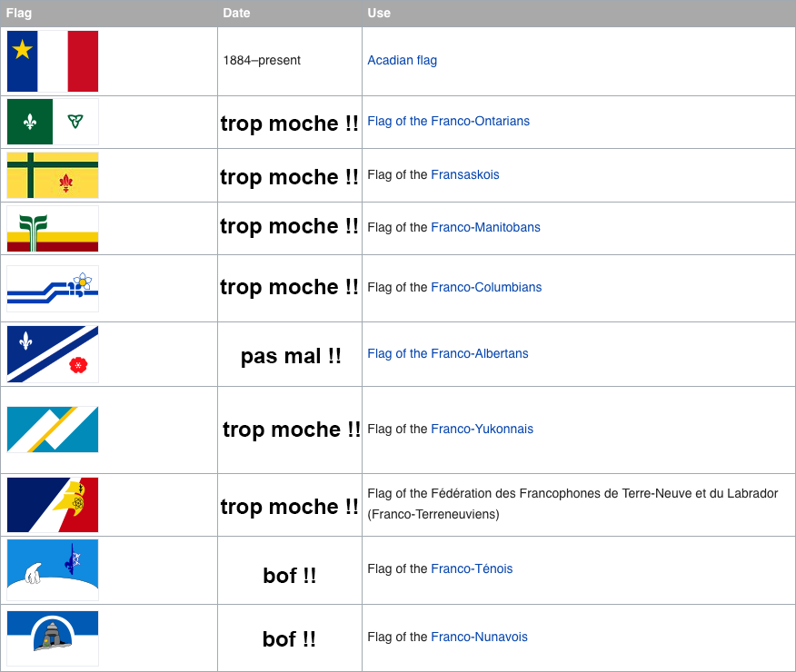This screenshot has height=672, width=796.
Task: Open the Franco-Yukonnais link
Action: point(482,429)
